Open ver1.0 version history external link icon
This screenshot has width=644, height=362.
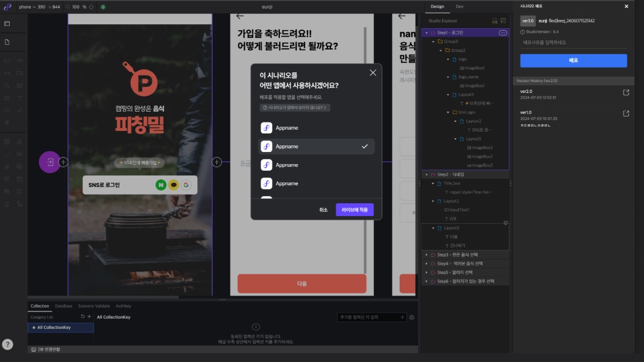pos(626,113)
